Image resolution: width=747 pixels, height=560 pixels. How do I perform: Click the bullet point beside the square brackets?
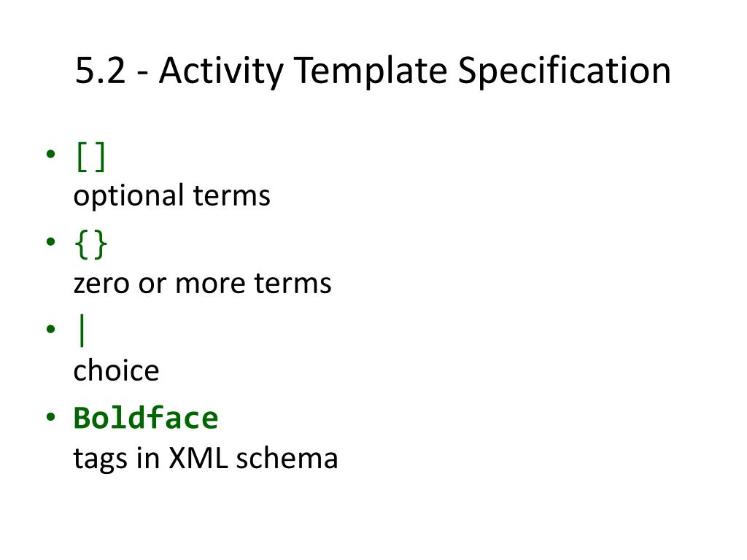pyautogui.click(x=51, y=154)
